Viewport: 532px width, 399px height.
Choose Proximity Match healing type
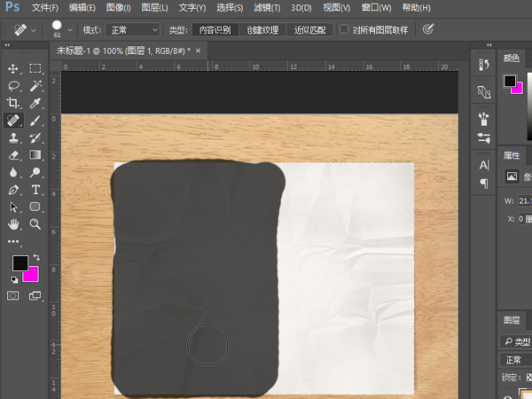point(309,30)
